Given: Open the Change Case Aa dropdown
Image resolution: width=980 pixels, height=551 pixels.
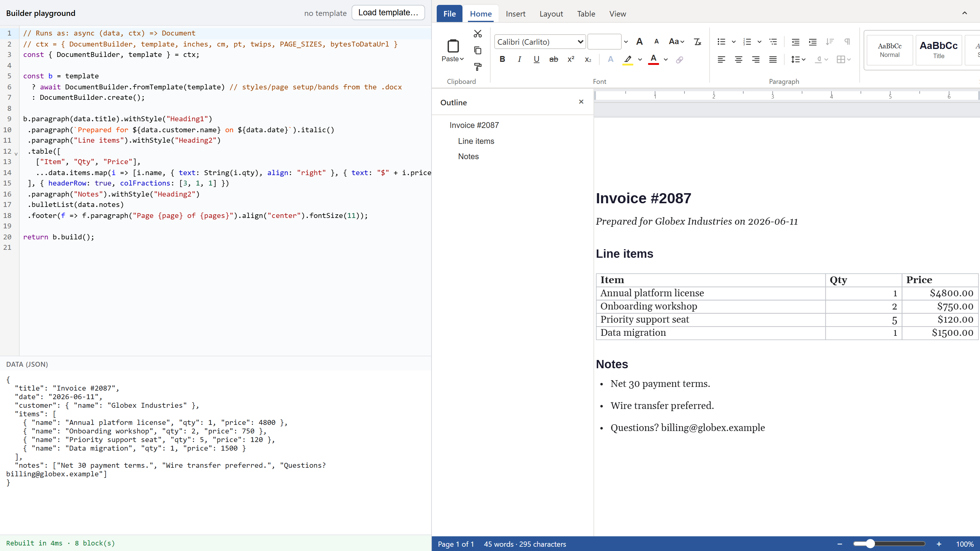Looking at the screenshot, I should [x=677, y=41].
